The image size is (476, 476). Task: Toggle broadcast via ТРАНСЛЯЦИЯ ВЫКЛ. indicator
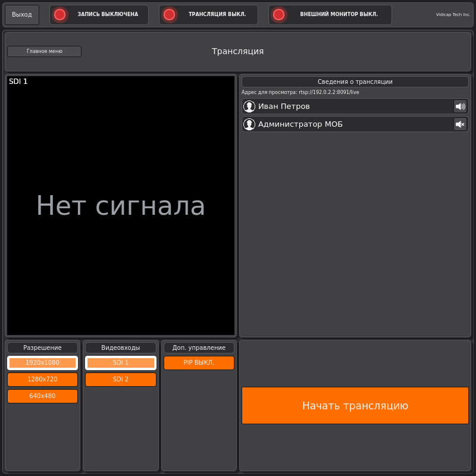tap(208, 14)
